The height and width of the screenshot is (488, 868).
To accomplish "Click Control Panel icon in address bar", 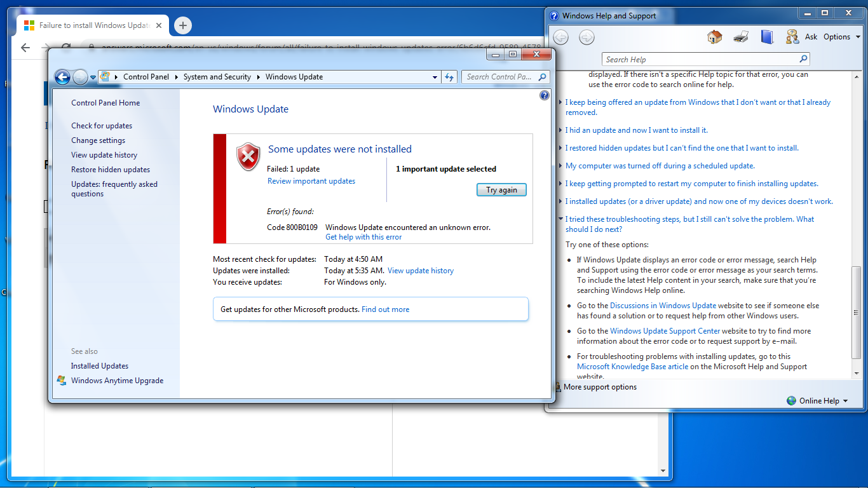I will click(105, 76).
